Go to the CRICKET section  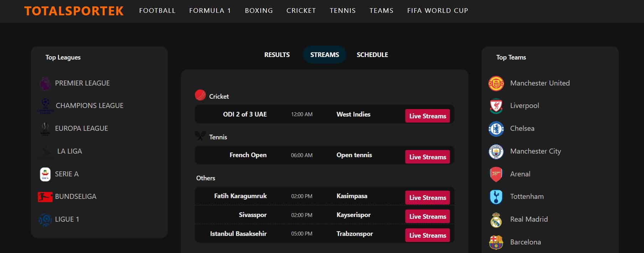point(301,11)
